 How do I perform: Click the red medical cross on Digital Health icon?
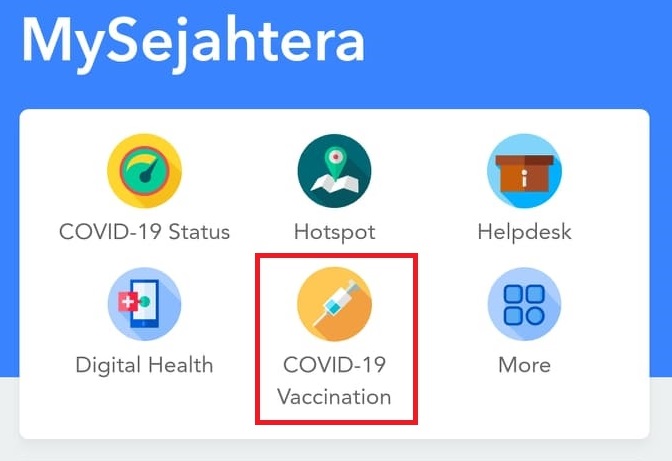point(128,302)
